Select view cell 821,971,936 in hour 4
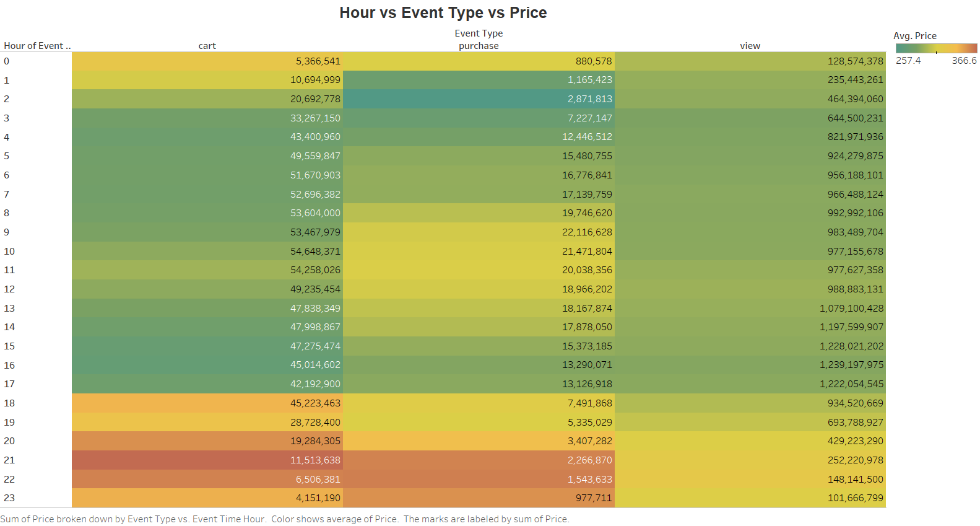Screen dimensions: 980x526 (x=750, y=137)
